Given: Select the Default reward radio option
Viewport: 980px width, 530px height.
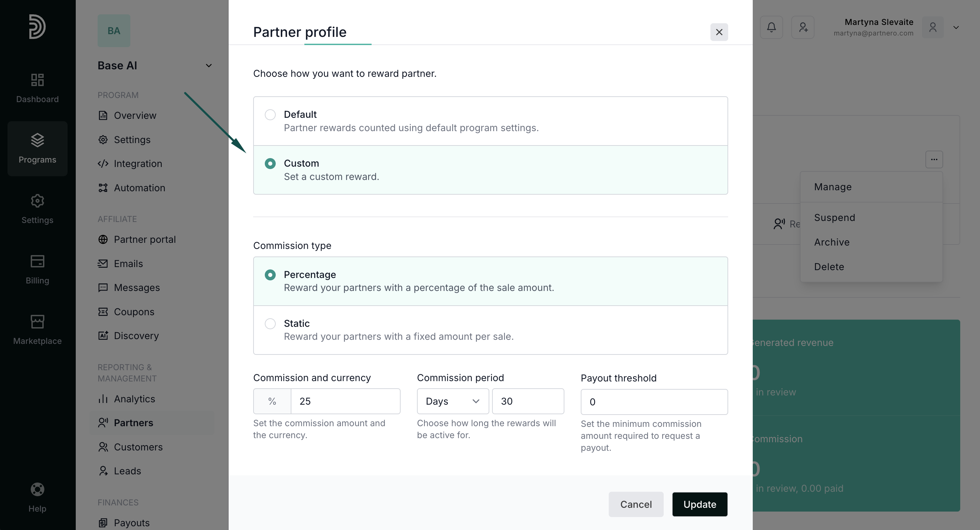Looking at the screenshot, I should click(270, 115).
